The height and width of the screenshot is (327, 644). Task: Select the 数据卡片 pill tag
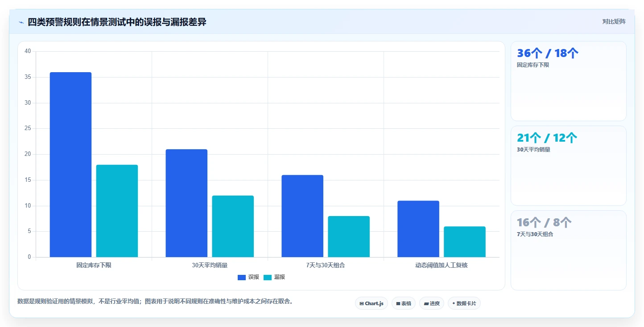pyautogui.click(x=464, y=303)
